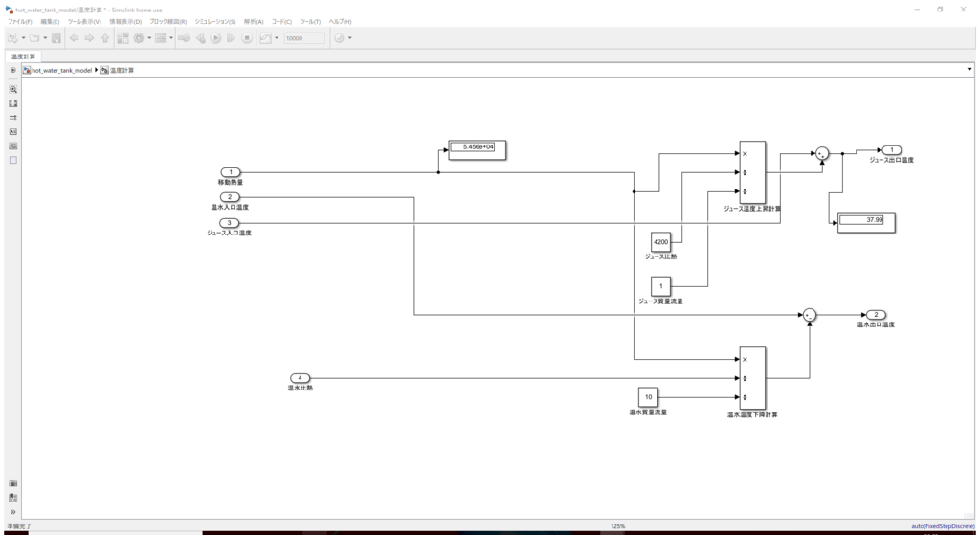Click hot_water_tank_model in breadcrumb
The height and width of the screenshot is (535, 980).
point(61,70)
